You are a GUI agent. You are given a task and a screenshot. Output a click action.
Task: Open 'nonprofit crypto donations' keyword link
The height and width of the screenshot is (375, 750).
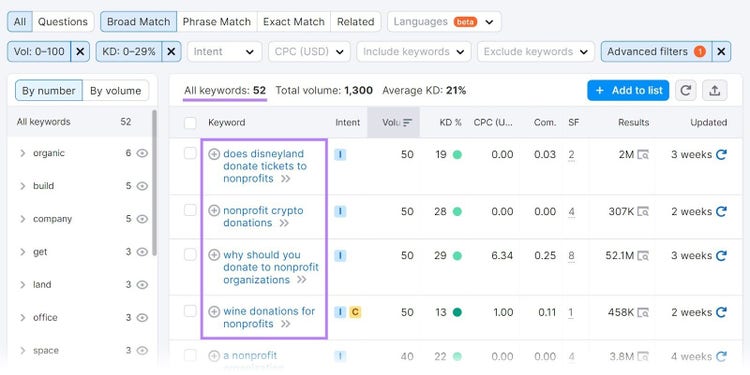coord(263,217)
